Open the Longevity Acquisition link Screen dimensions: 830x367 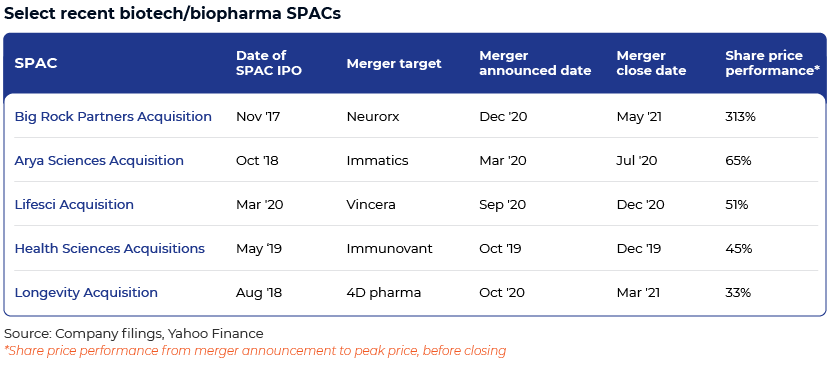point(86,292)
